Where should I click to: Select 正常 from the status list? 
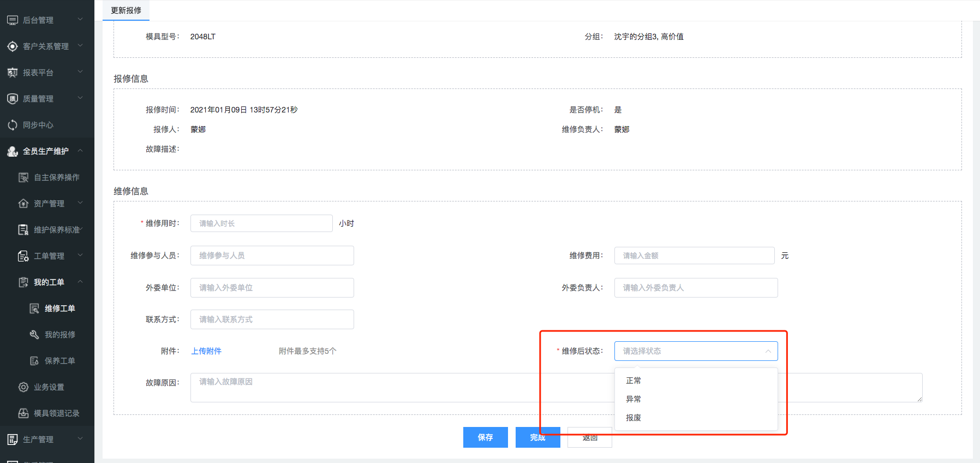pyautogui.click(x=634, y=381)
